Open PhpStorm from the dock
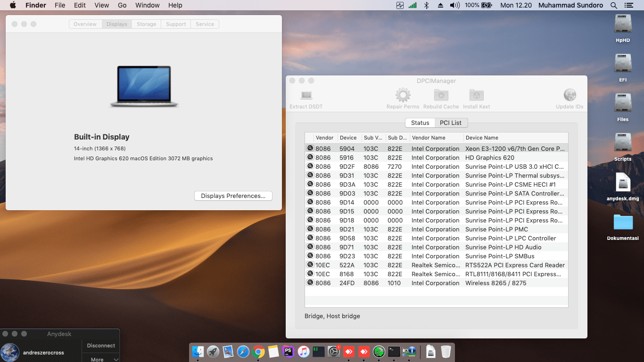 pos(288,351)
